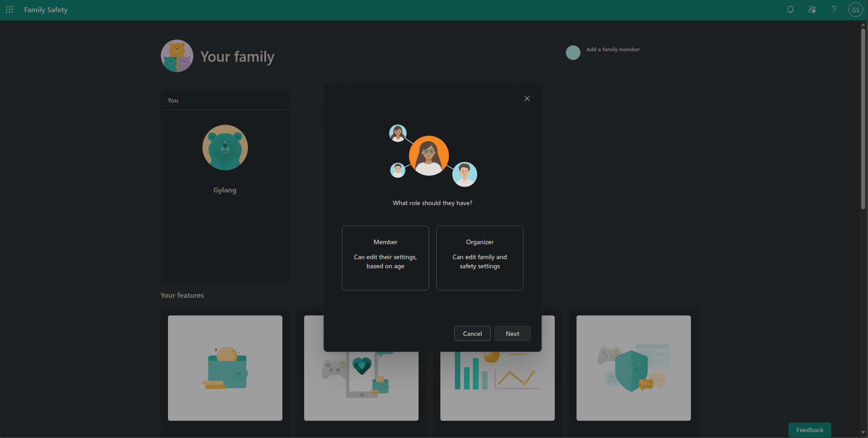Select the Organizer role option

[x=479, y=258]
